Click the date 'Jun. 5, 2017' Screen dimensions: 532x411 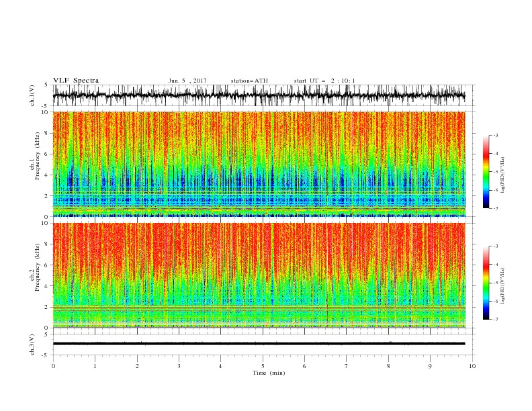point(187,81)
